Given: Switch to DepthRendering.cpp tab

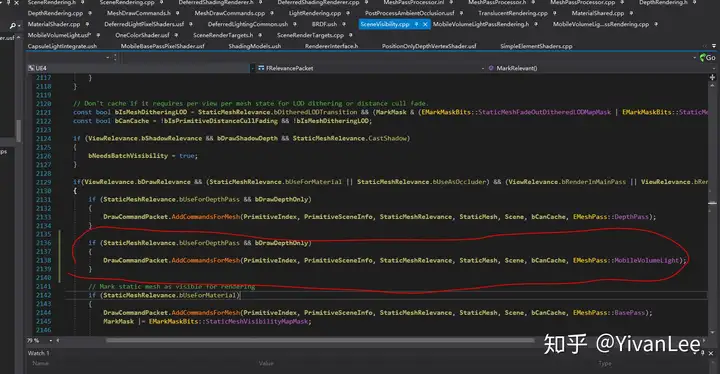Looking at the screenshot, I should click(55, 13).
